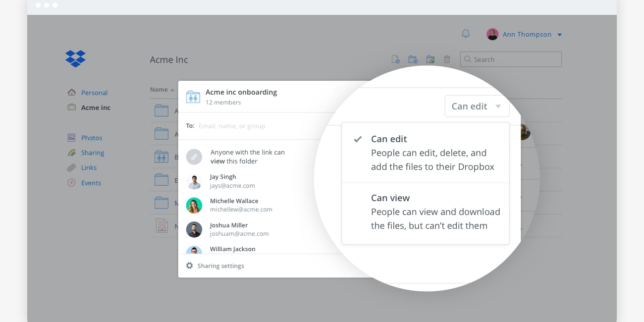This screenshot has height=322, width=644.
Task: Open the Events page from sidebar
Action: 91,183
